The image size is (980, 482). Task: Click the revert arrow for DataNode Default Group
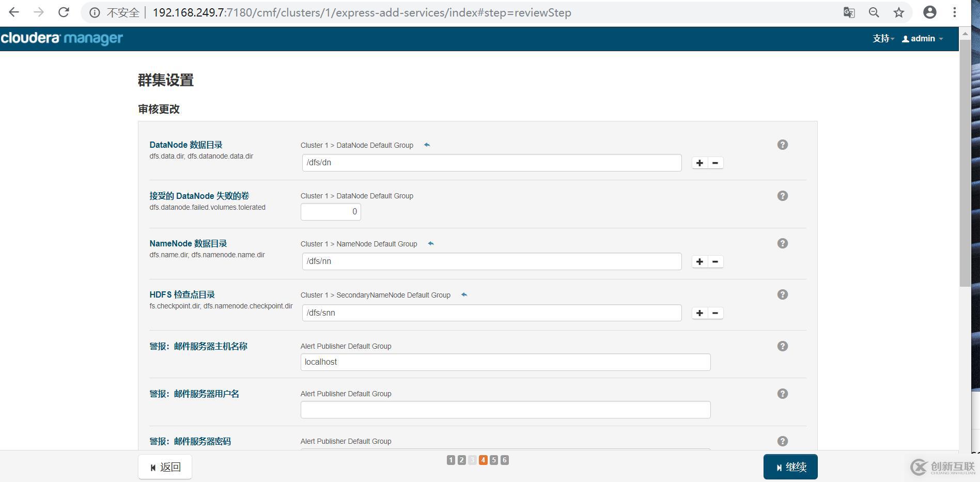click(x=427, y=145)
